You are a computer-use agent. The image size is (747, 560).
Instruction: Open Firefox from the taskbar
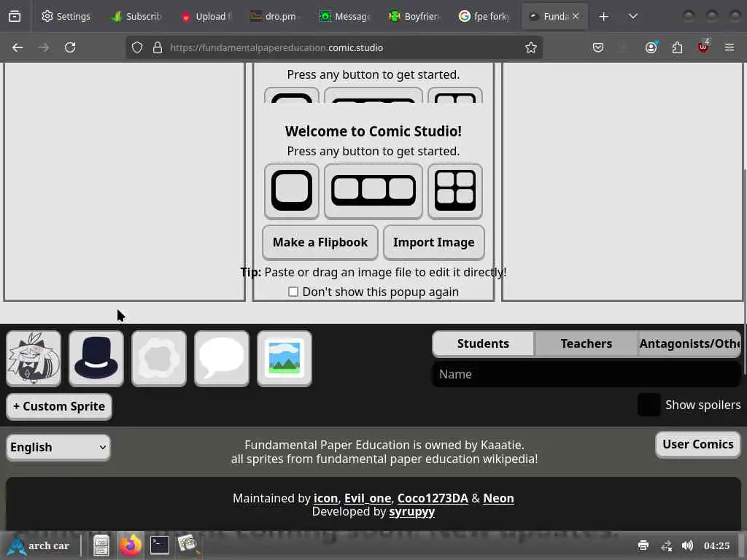pos(130,545)
